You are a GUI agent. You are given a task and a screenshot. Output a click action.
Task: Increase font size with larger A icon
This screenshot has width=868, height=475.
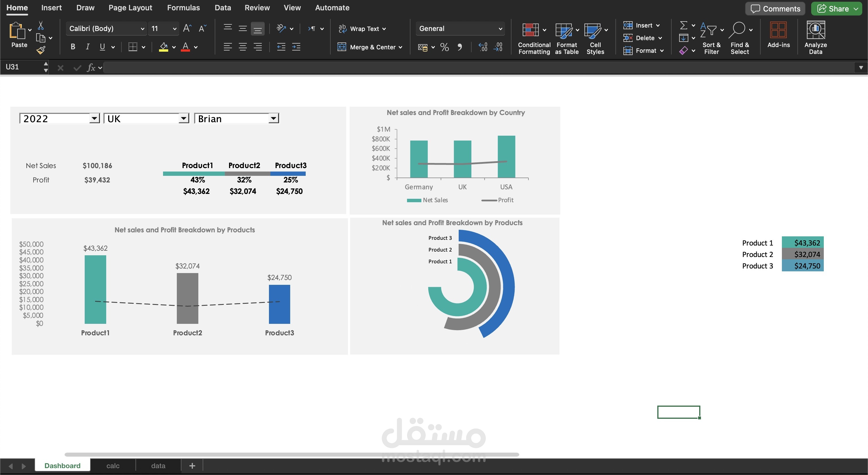187,29
